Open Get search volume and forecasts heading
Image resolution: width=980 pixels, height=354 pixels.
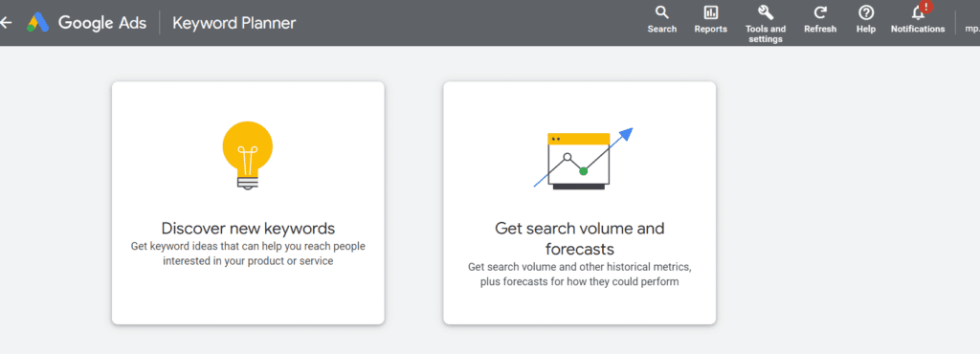pyautogui.click(x=579, y=238)
